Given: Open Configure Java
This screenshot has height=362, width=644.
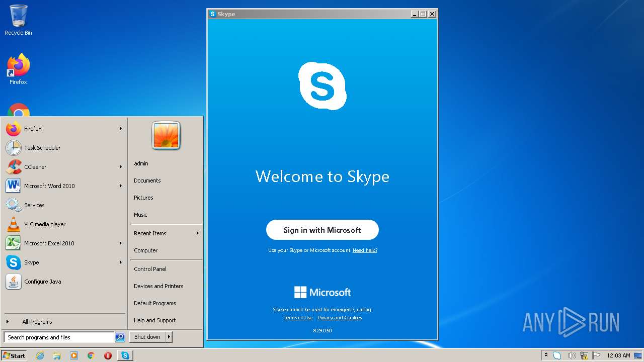Looking at the screenshot, I should click(x=64, y=282).
